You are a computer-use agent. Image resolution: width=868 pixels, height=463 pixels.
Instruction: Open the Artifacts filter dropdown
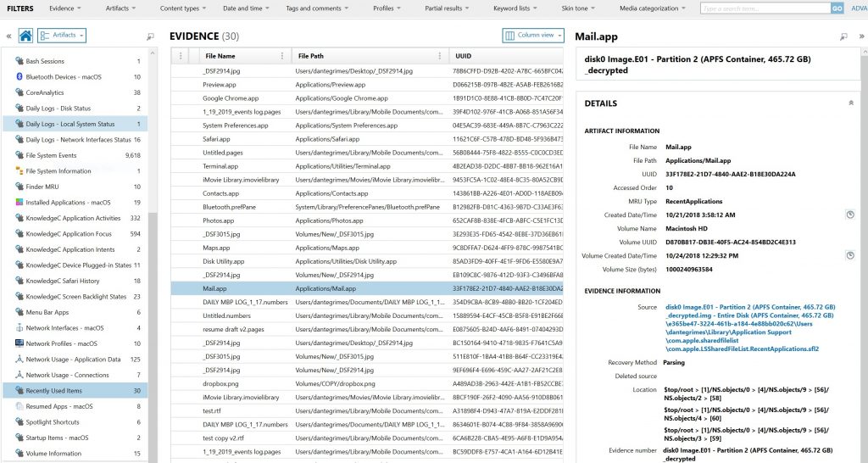(x=120, y=8)
